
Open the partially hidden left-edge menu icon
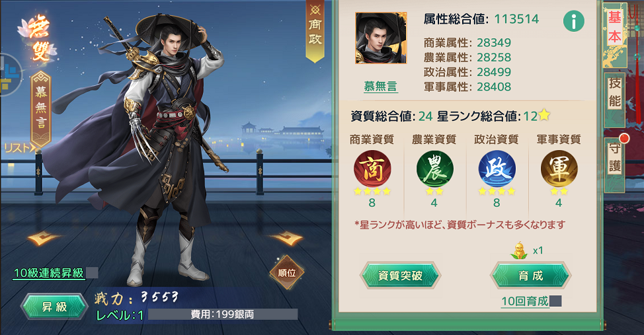point(11,75)
